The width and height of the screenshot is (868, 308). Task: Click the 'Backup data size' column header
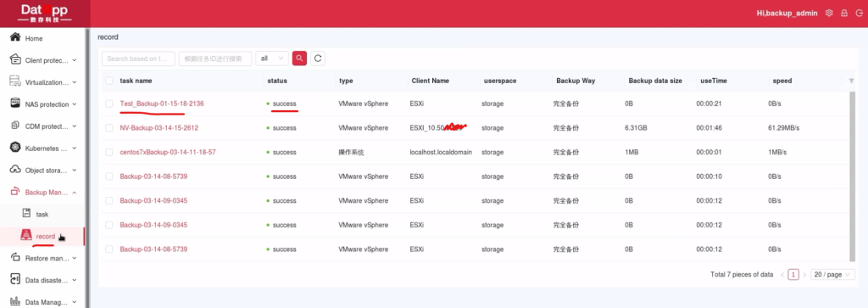(x=655, y=81)
